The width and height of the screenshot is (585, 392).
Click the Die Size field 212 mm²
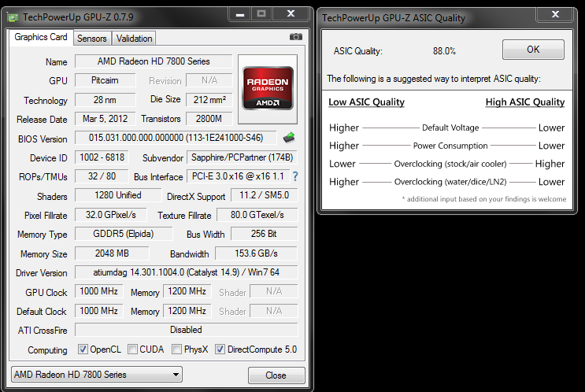click(209, 100)
